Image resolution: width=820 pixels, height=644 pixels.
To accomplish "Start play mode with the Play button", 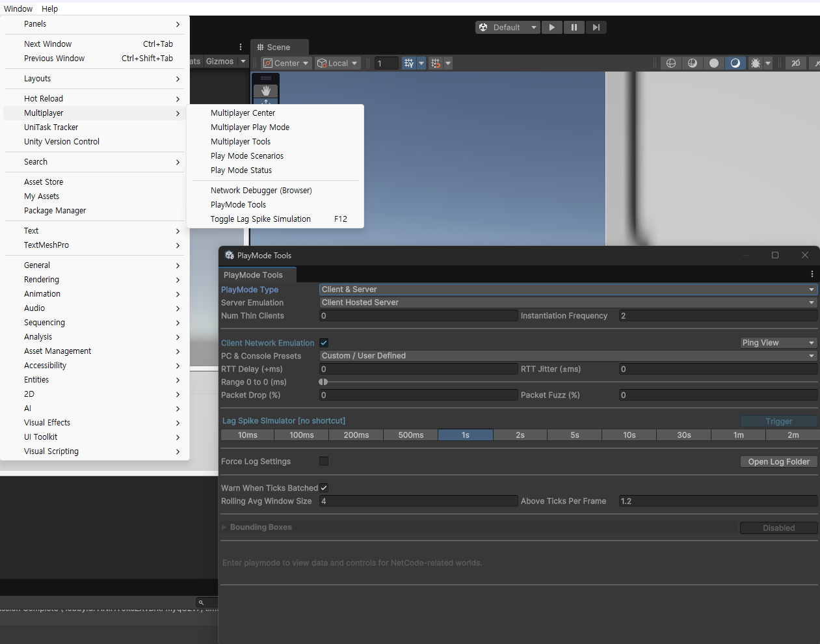I will click(551, 27).
